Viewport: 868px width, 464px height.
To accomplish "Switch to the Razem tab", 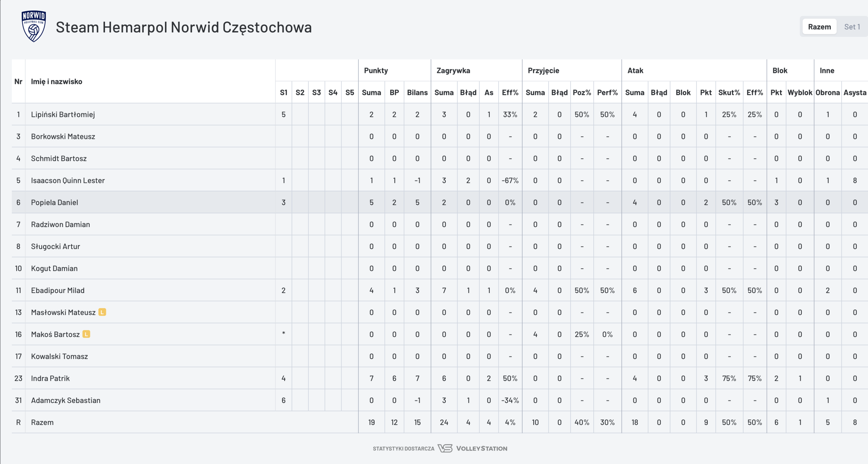I will point(819,27).
